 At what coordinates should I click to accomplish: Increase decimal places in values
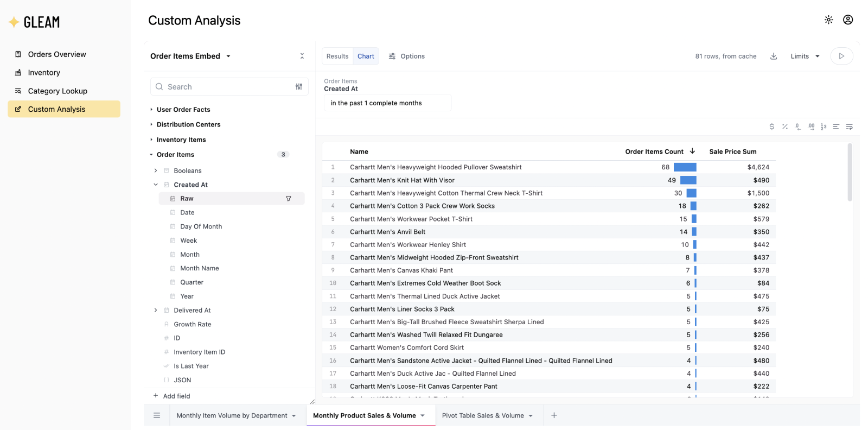[811, 127]
